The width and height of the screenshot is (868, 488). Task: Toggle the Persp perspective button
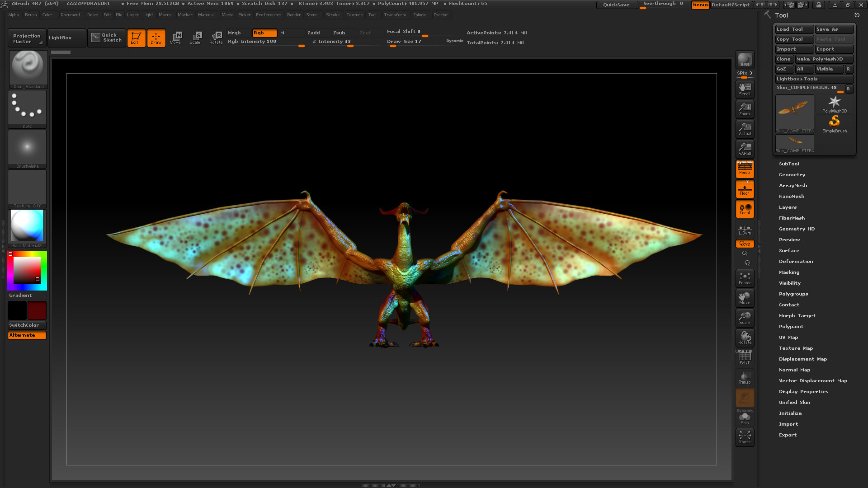click(744, 169)
